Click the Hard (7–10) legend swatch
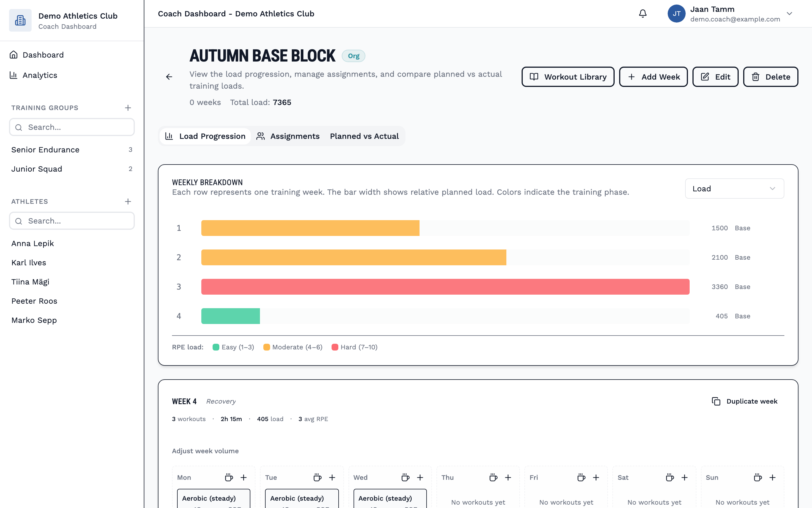This screenshot has width=812, height=508. point(335,347)
